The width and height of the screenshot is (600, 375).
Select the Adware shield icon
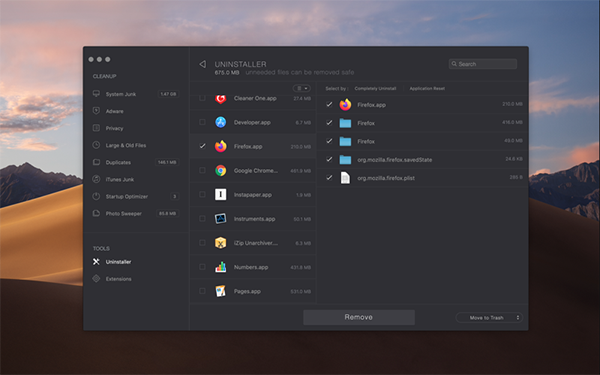coord(96,111)
